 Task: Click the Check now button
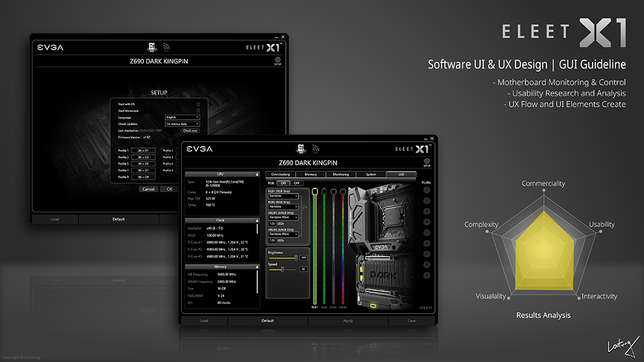pos(190,130)
